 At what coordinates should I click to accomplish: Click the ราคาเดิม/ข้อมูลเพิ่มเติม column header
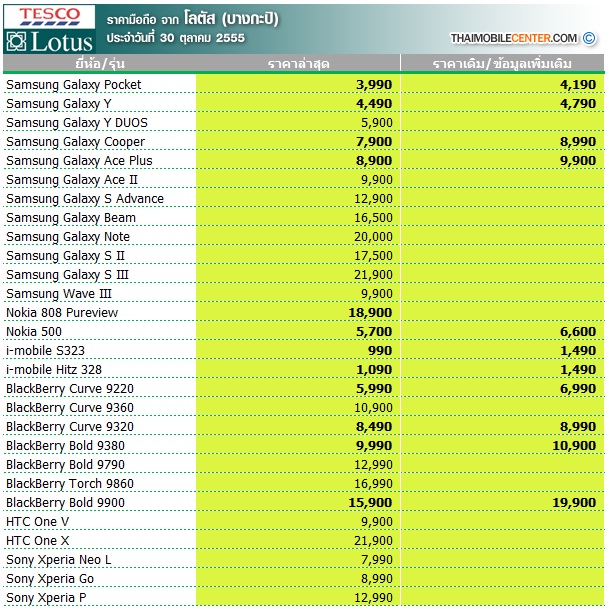(x=502, y=63)
